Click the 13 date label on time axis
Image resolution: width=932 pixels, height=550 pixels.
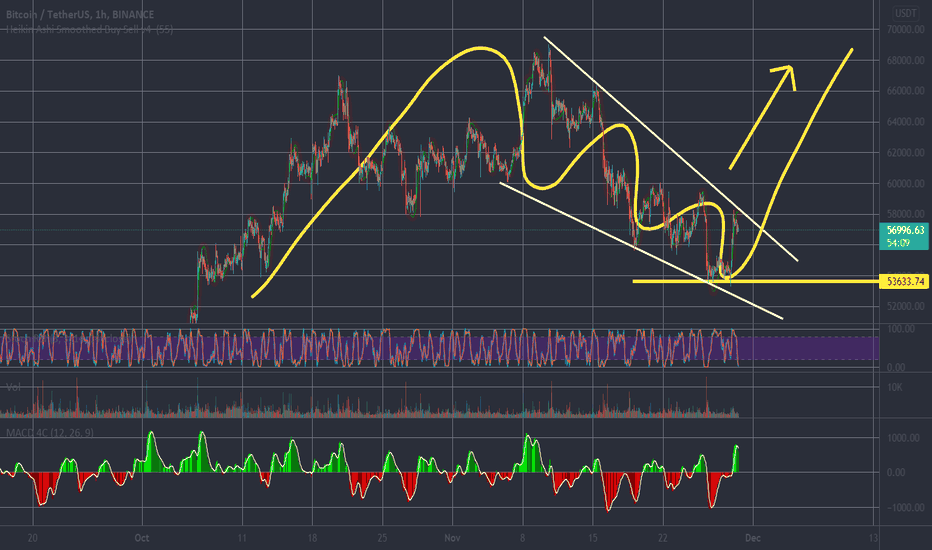873,538
